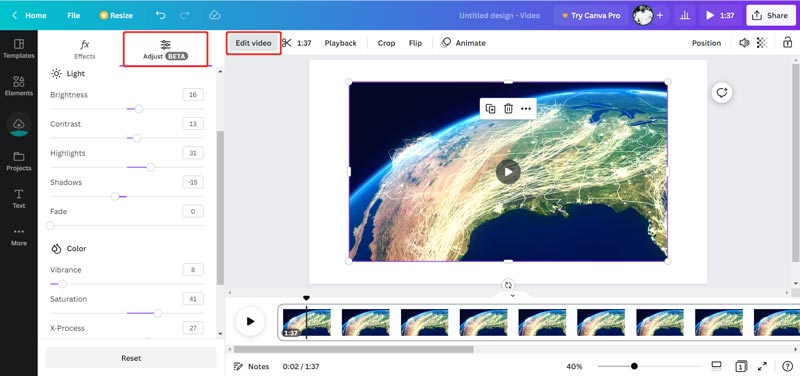Enter fullscreen presentation mode
Screen dimensions: 800x376
(762, 366)
